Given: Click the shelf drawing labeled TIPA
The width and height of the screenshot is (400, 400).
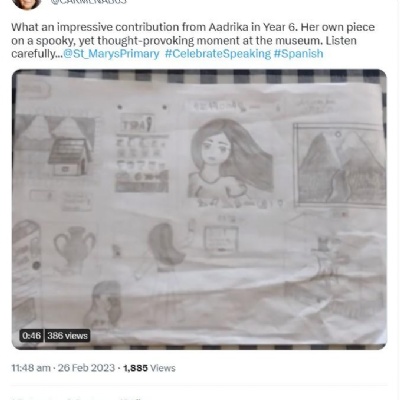Looking at the screenshot, I should coord(142,152).
